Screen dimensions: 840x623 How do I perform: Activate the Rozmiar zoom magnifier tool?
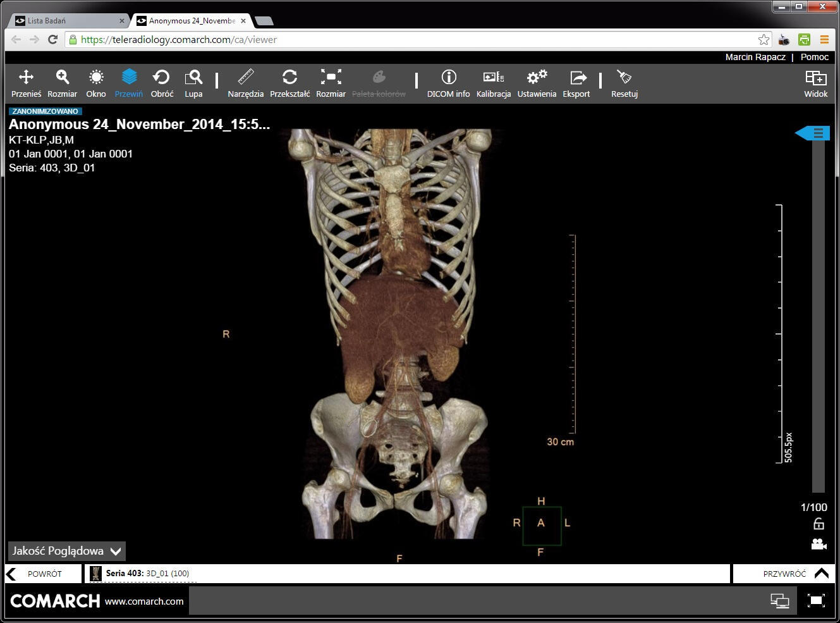coord(62,83)
